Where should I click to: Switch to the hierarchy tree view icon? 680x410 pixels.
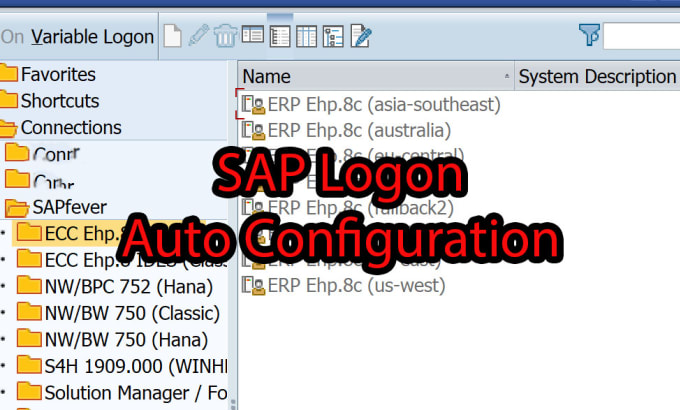pos(333,36)
